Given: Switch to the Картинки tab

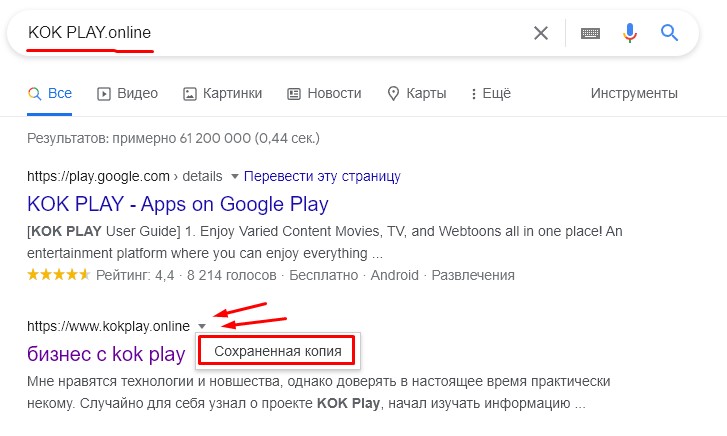Looking at the screenshot, I should 222,93.
